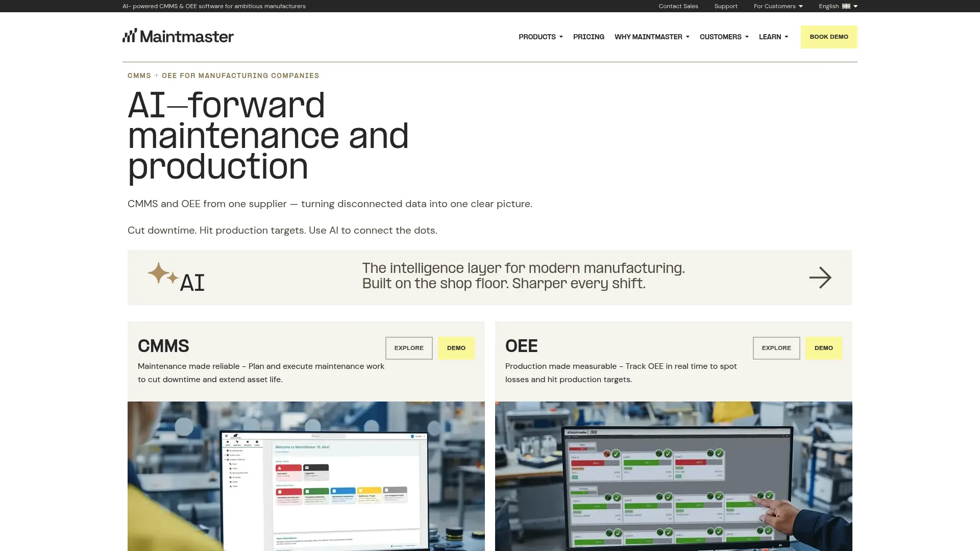The width and height of the screenshot is (980, 551).
Task: Click Demo in the CMMS card
Action: point(456,348)
